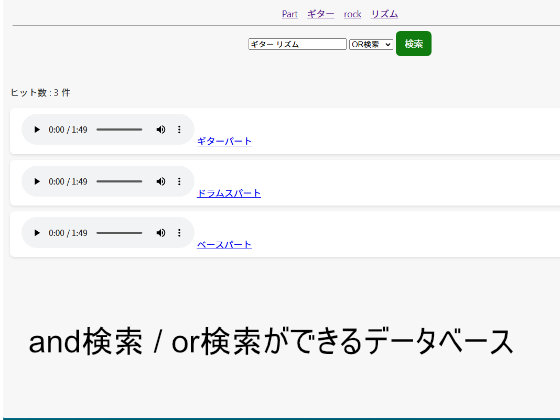The image size is (560, 420).
Task: Open the Part tag link
Action: point(290,14)
